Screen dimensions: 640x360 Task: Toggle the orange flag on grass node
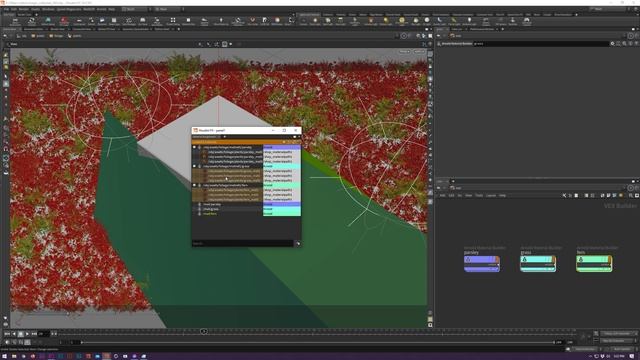tap(553, 260)
